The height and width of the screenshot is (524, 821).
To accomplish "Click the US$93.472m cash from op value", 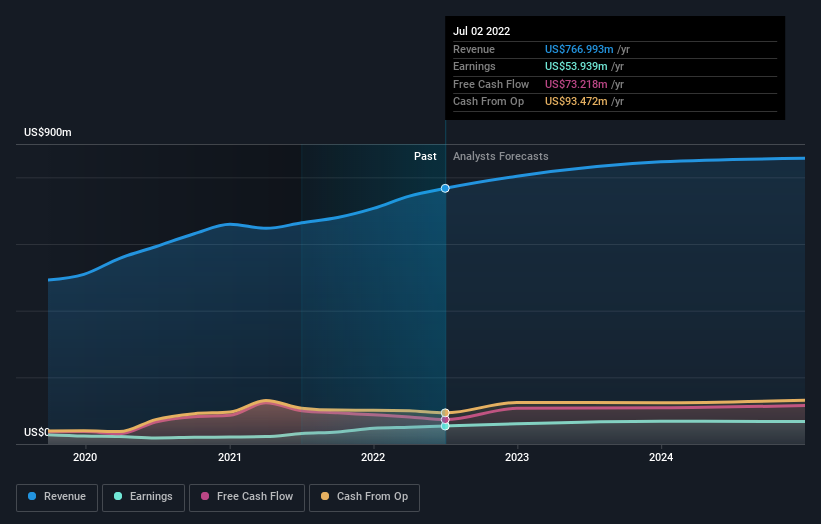I will (576, 102).
